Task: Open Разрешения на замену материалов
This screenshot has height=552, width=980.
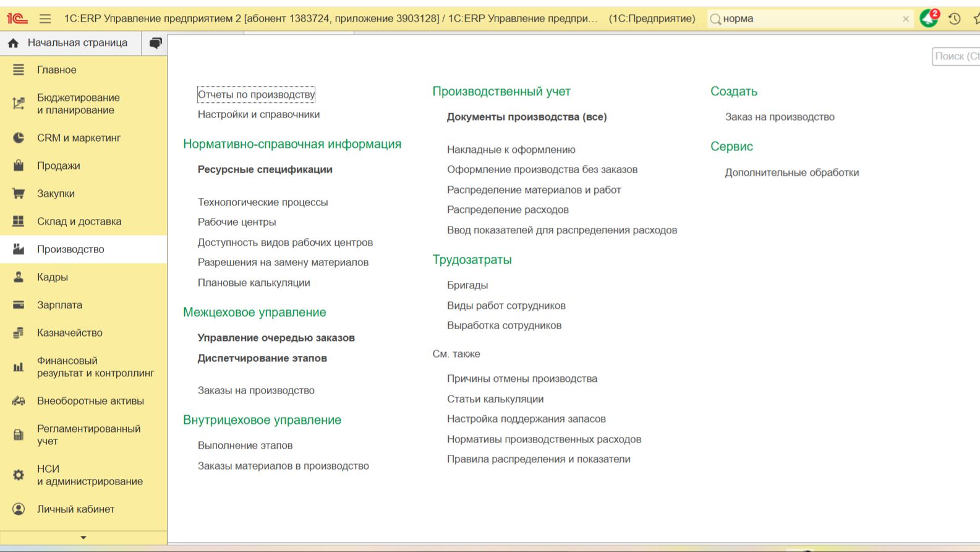Action: tap(283, 262)
